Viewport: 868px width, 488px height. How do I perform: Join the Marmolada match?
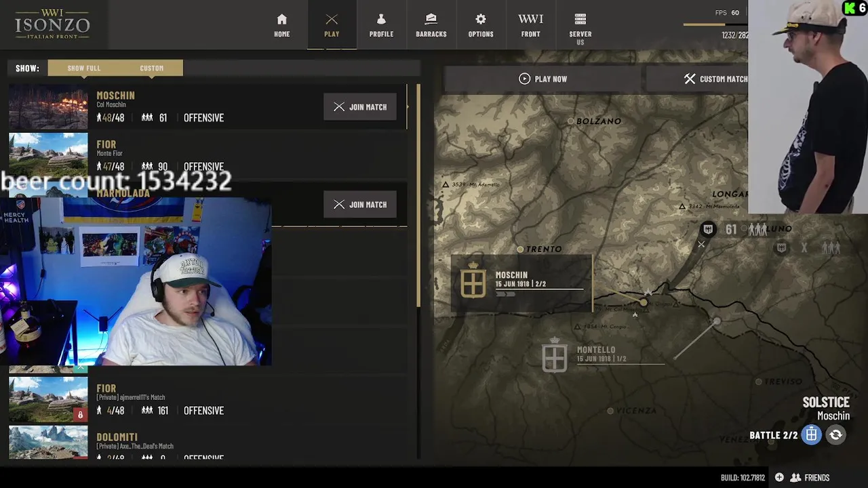click(360, 204)
